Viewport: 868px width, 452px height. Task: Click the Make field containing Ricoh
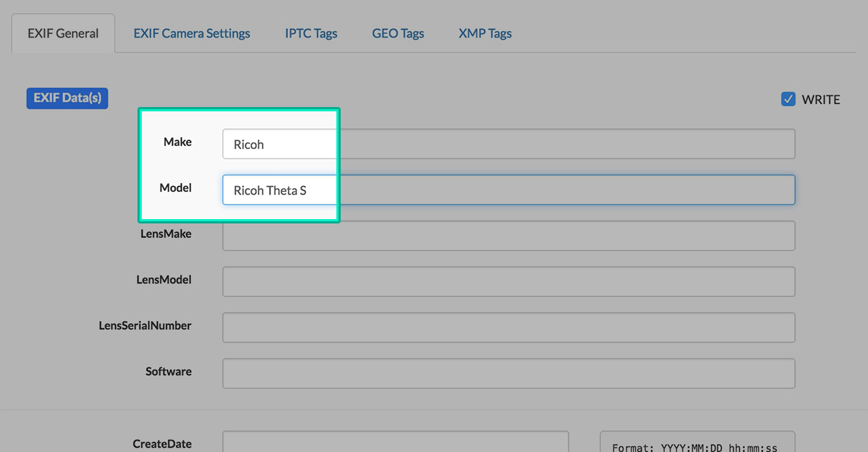coord(509,144)
